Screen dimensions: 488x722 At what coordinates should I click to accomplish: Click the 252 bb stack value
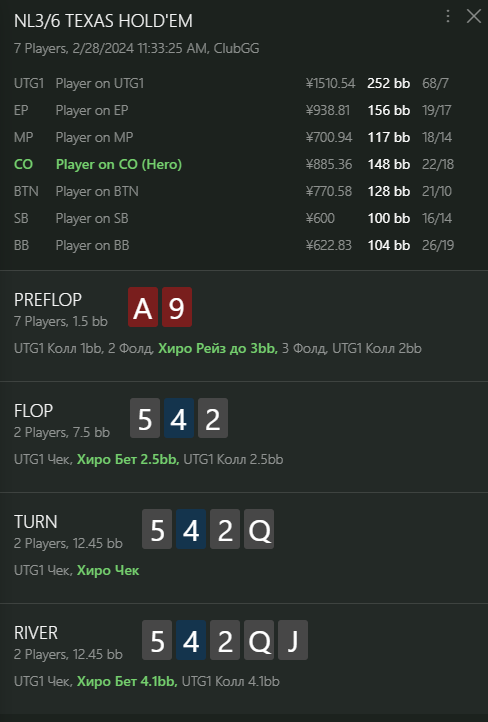coord(389,83)
